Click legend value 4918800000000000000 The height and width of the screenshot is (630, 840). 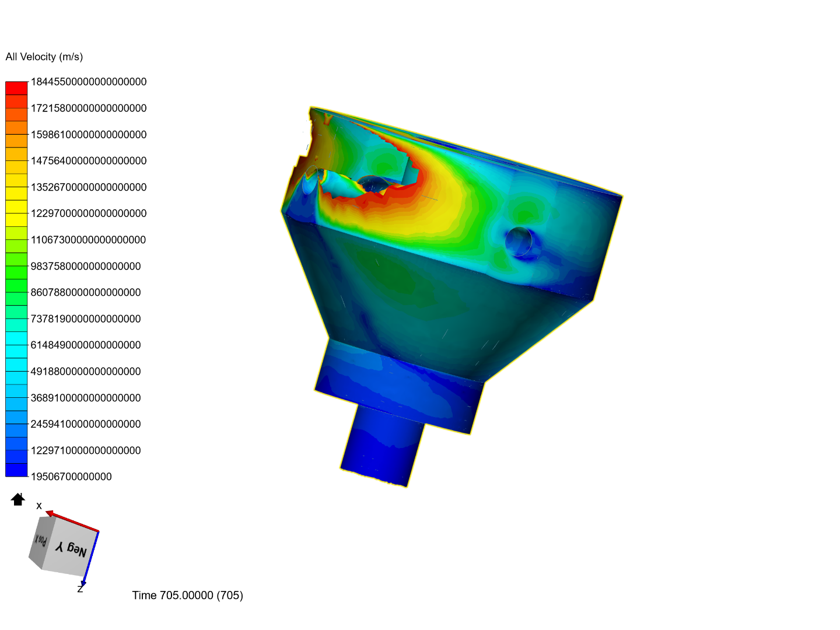click(x=86, y=371)
